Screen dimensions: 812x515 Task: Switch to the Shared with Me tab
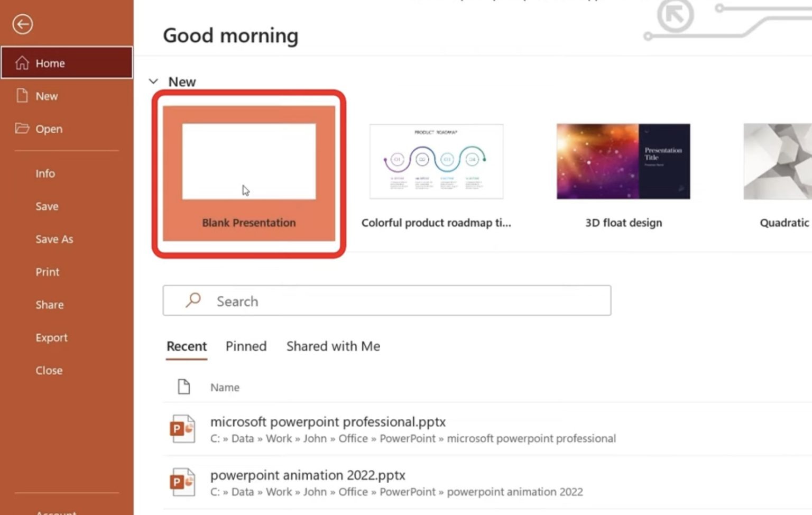[x=333, y=346]
